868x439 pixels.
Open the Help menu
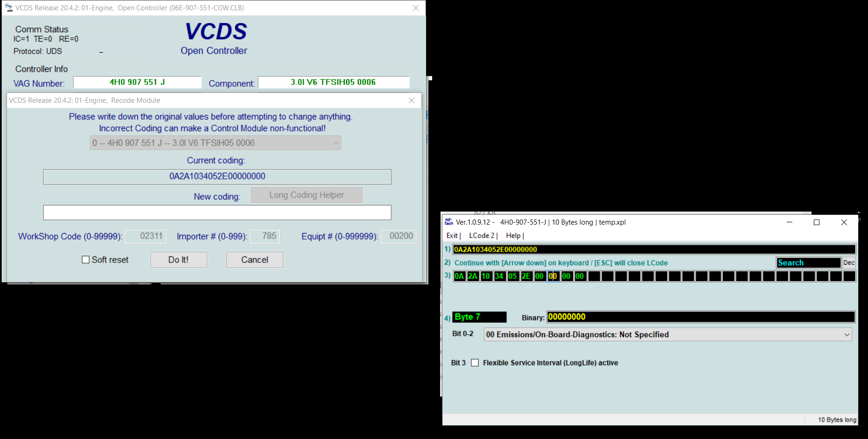(513, 236)
